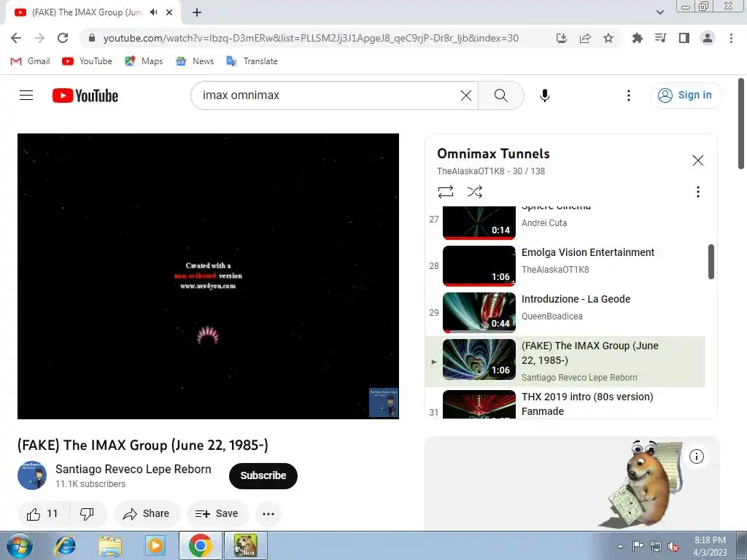Play THX 2019 intro (80s version) video
The width and height of the screenshot is (747, 560).
pyautogui.click(x=567, y=404)
